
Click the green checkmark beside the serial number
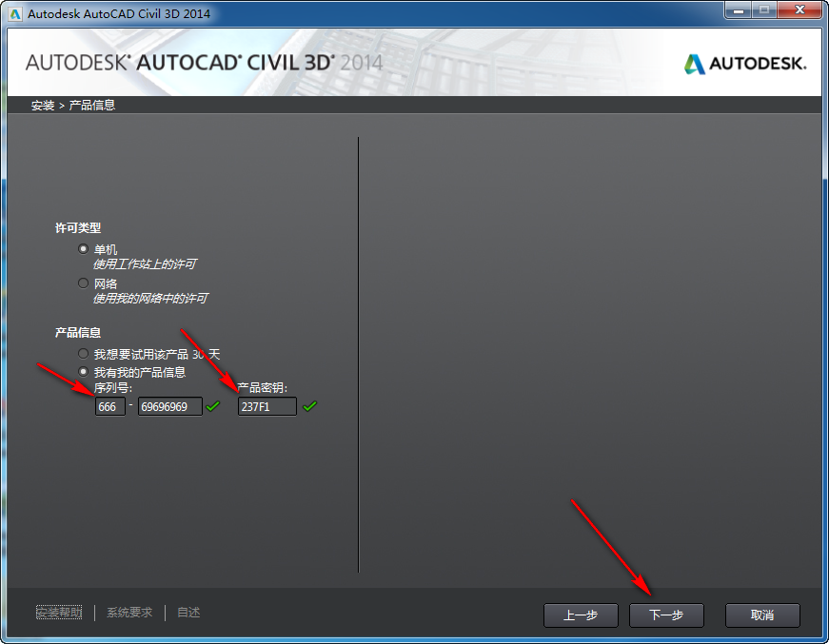click(213, 406)
